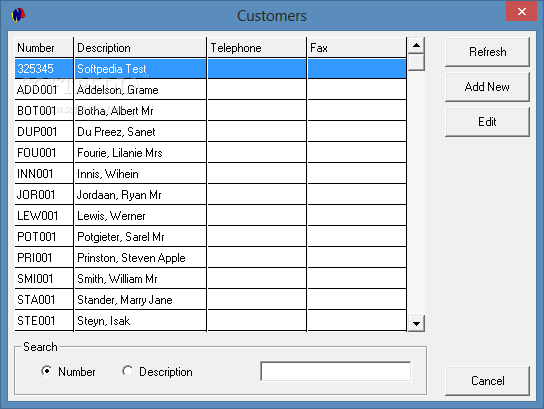Select customer number 325345

(44, 69)
